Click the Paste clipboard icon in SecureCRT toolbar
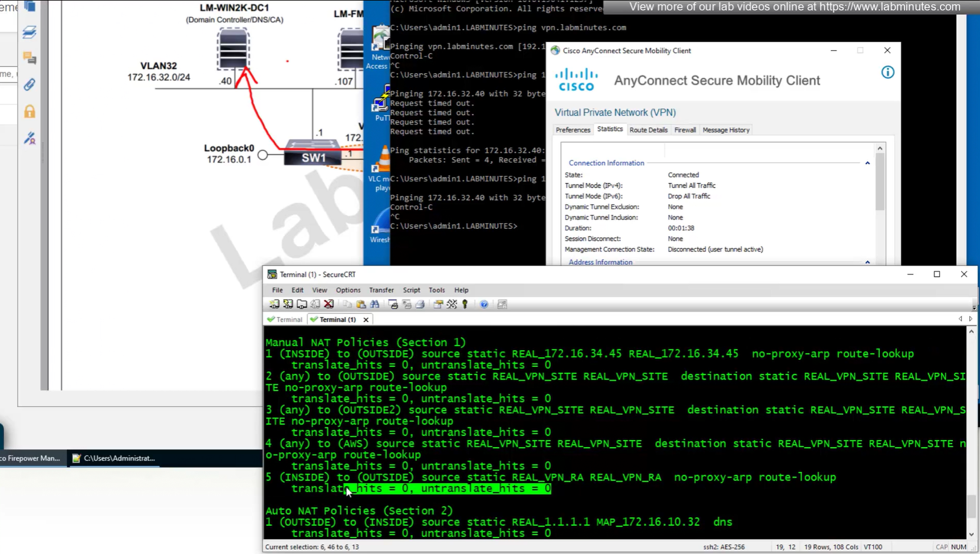980x554 pixels. click(361, 304)
